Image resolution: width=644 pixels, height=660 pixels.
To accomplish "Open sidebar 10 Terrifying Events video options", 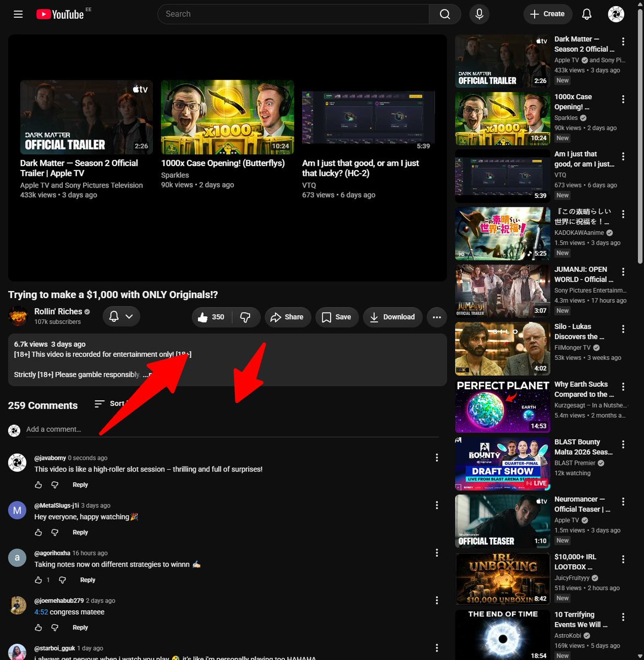I will click(x=623, y=617).
